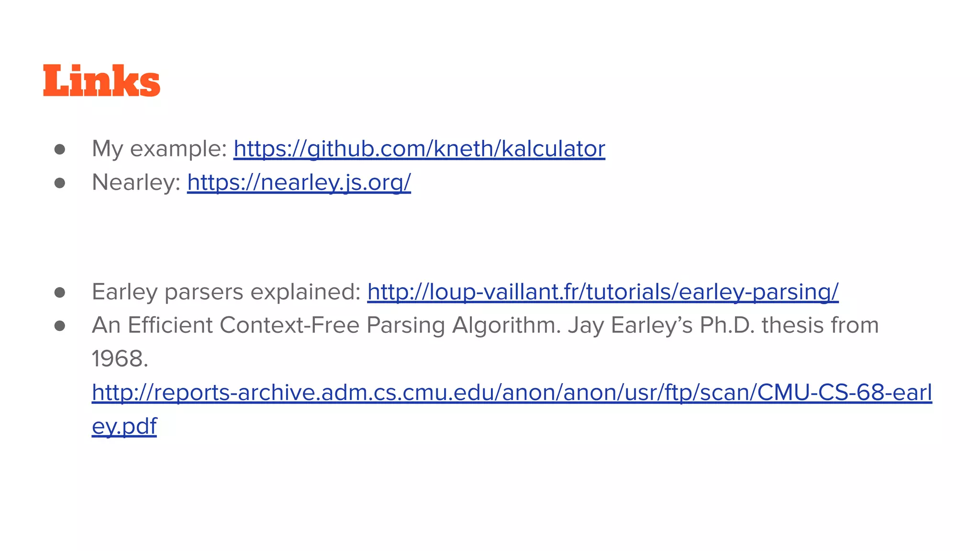Click the '1968.' year text
The height and width of the screenshot is (551, 980).
coord(120,359)
